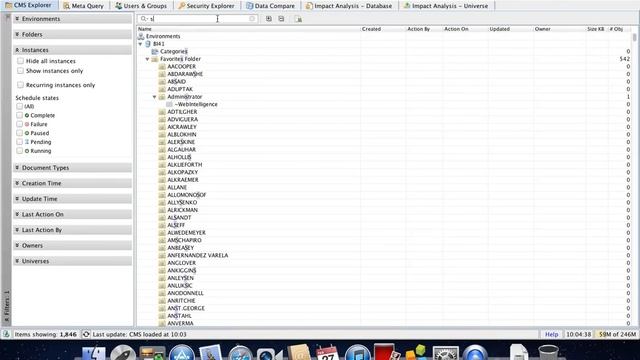Click inside the search input field
The image size is (640, 360).
tap(199, 19)
